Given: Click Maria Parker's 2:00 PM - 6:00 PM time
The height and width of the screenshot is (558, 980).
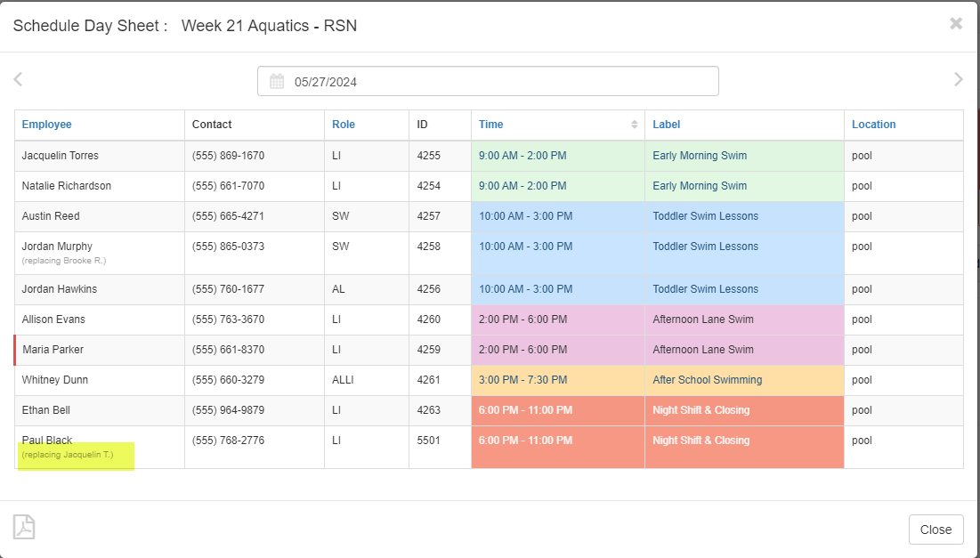Looking at the screenshot, I should [523, 350].
